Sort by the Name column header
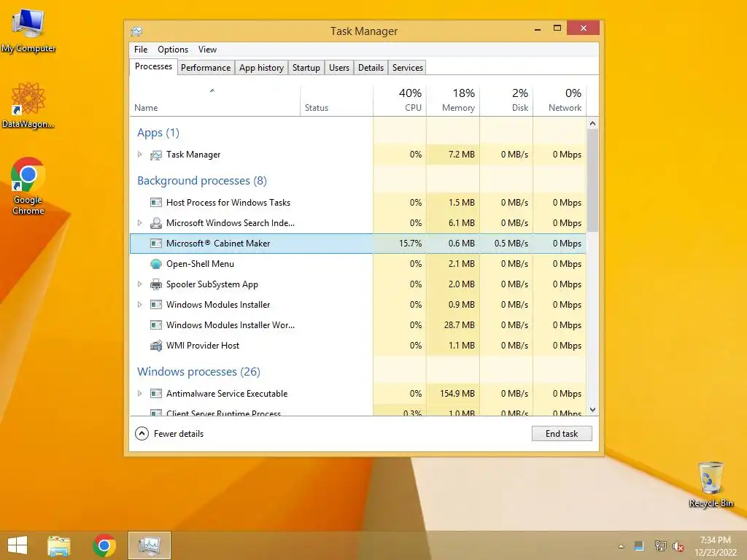The image size is (747, 560). 215,101
